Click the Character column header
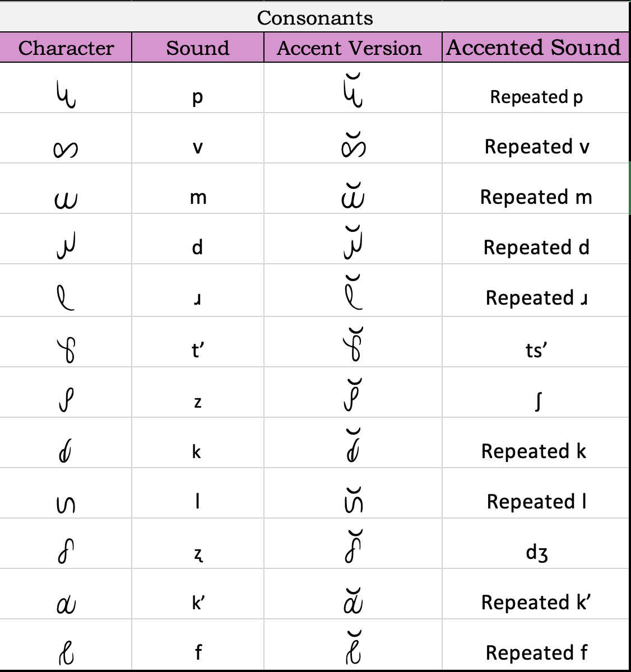This screenshot has width=631, height=672. [66, 48]
